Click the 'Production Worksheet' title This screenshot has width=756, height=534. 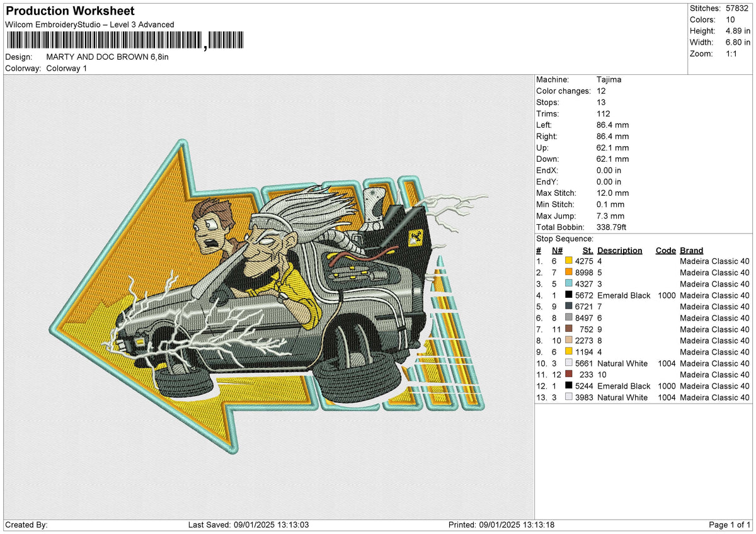69,11
